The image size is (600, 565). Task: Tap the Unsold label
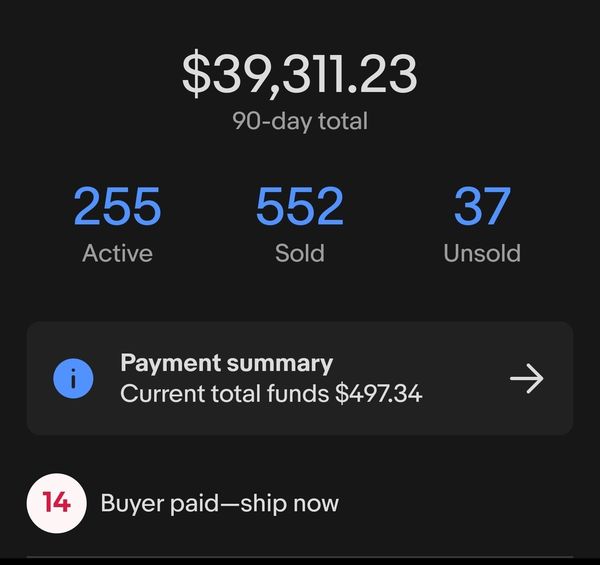[482, 253]
